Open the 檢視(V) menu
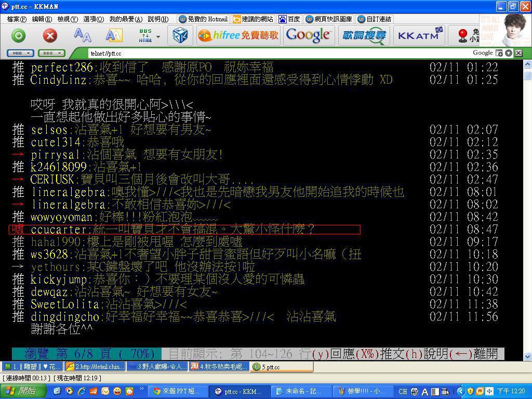 point(68,19)
